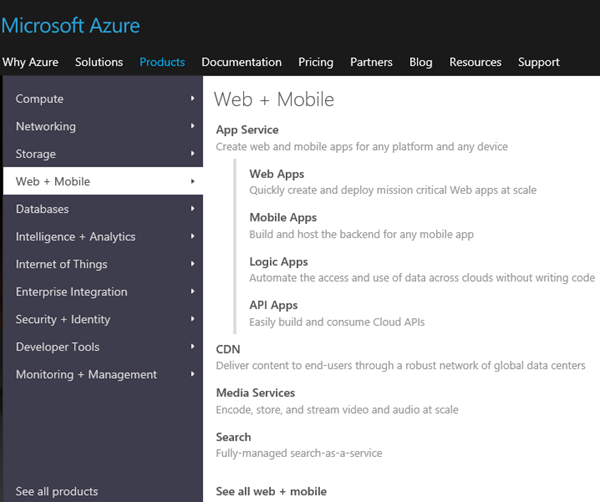
Task: Select the Internet of Things category
Action: pos(61,264)
